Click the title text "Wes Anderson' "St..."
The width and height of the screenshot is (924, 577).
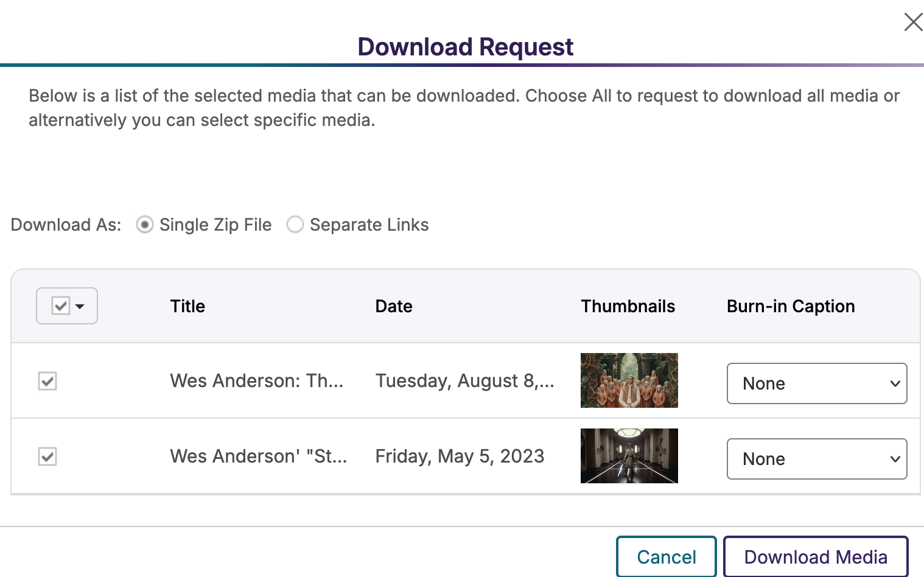click(x=259, y=456)
